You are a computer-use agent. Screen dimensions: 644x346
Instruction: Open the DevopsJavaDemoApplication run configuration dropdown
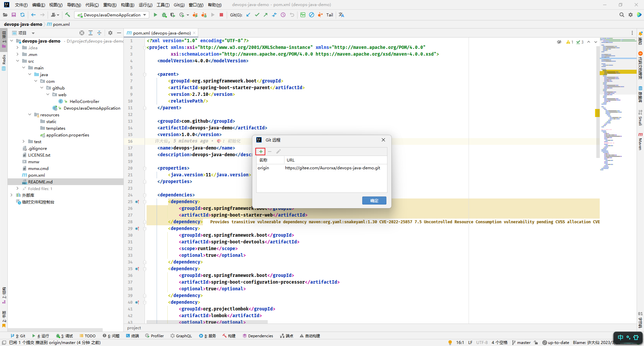(x=112, y=15)
